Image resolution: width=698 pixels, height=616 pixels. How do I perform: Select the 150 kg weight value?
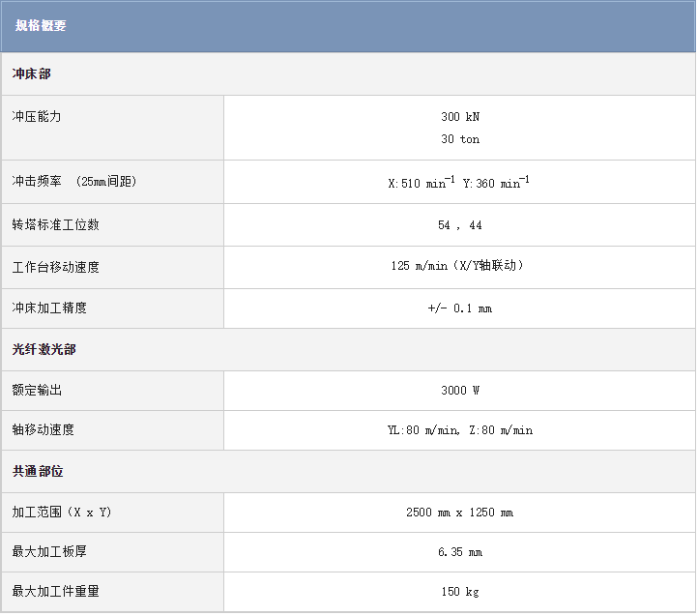pyautogui.click(x=460, y=592)
